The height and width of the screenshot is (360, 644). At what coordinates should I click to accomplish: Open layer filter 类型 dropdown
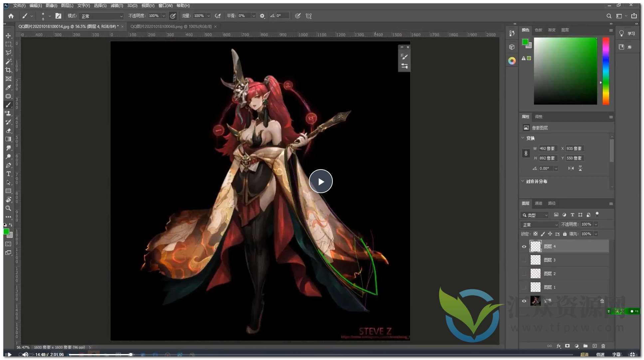pos(535,215)
